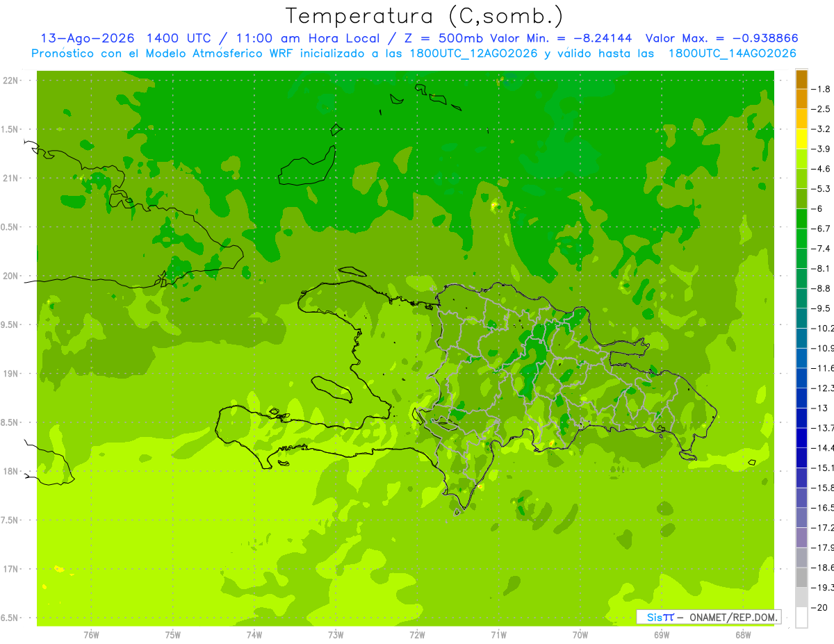834x644 pixels.
Task: Pick the dark blue swatch between -13 and -13.7
Action: tap(801, 418)
